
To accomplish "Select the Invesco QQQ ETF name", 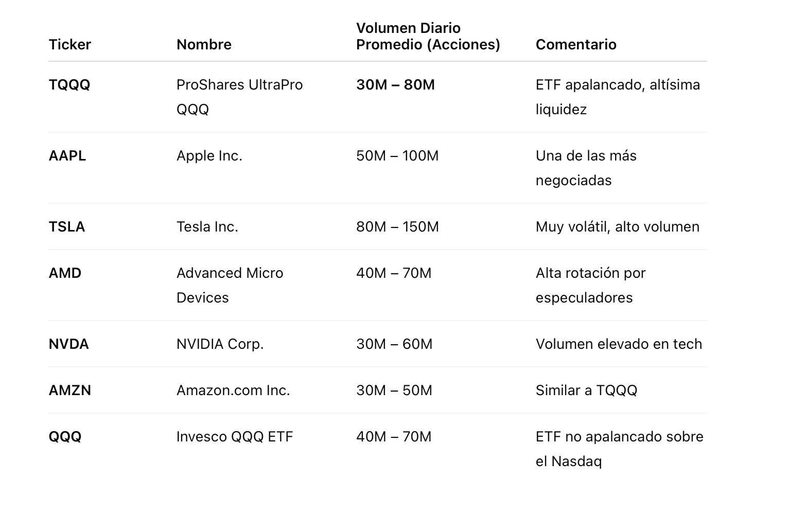I will coord(235,437).
